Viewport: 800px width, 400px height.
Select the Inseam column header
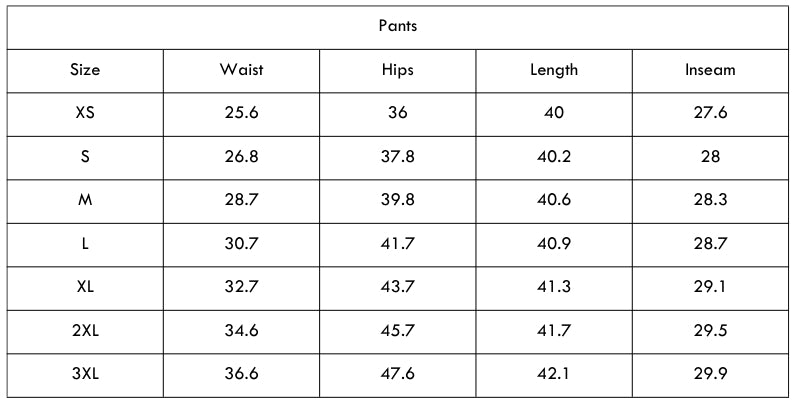[710, 69]
